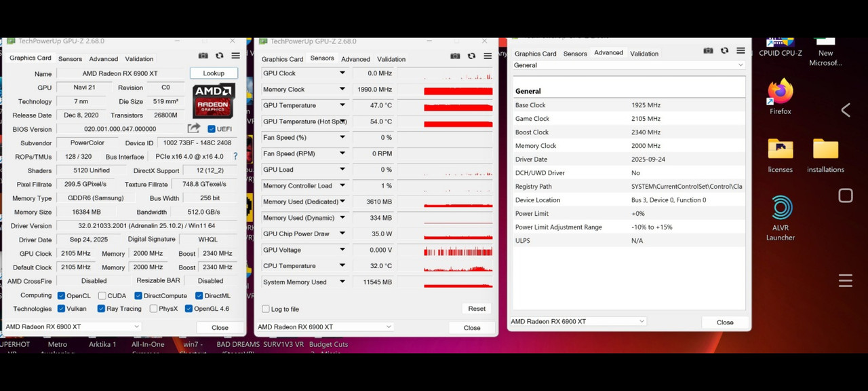The image size is (868, 391).
Task: Click screenshot camera icon in Sensors window
Action: (455, 56)
